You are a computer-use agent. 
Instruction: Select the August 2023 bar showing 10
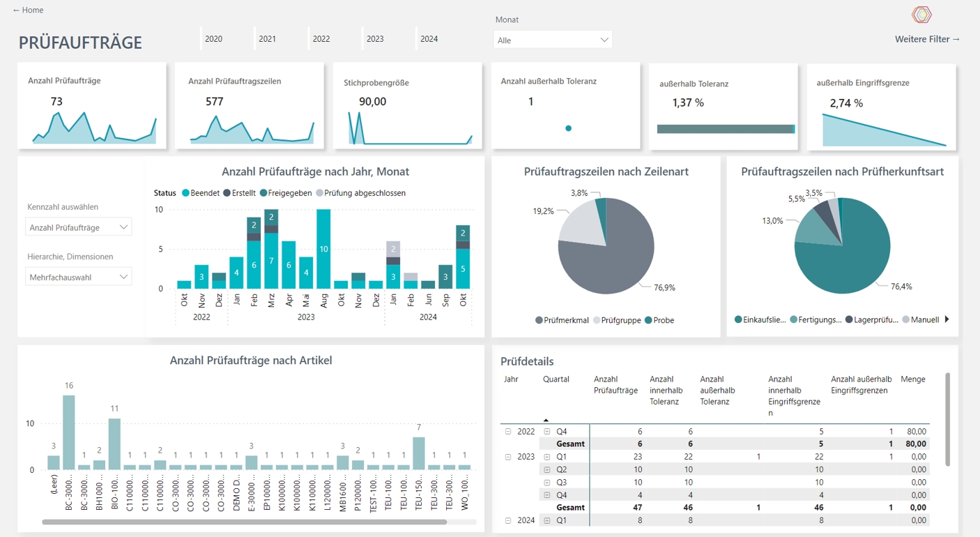click(x=323, y=249)
